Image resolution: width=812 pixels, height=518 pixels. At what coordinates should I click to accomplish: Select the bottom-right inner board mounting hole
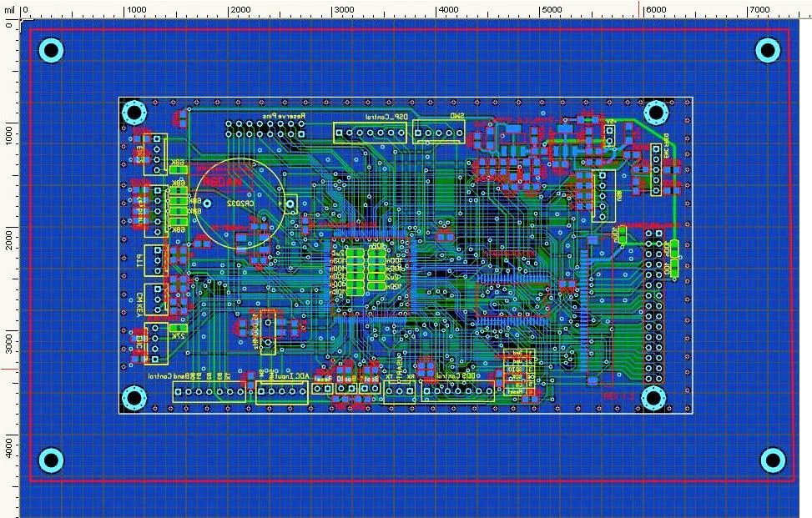point(655,398)
